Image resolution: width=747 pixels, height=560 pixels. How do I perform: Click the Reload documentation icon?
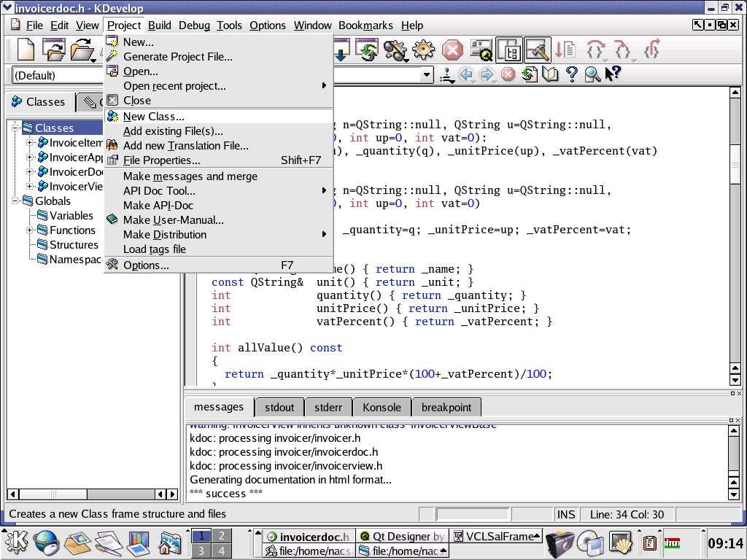(529, 75)
